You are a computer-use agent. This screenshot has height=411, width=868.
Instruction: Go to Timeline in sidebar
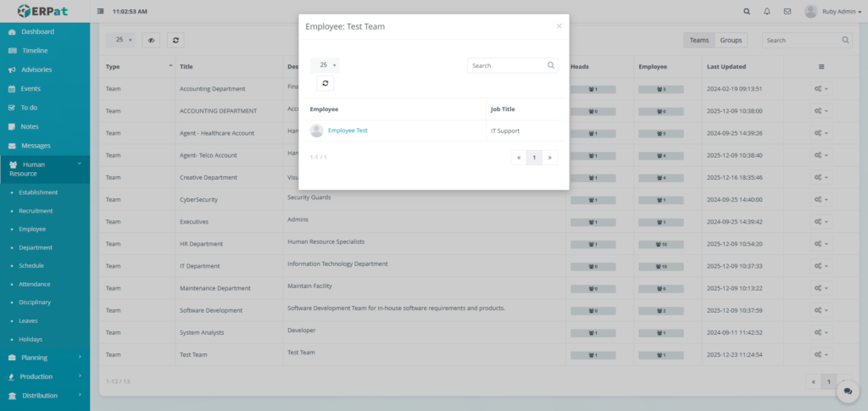[35, 51]
